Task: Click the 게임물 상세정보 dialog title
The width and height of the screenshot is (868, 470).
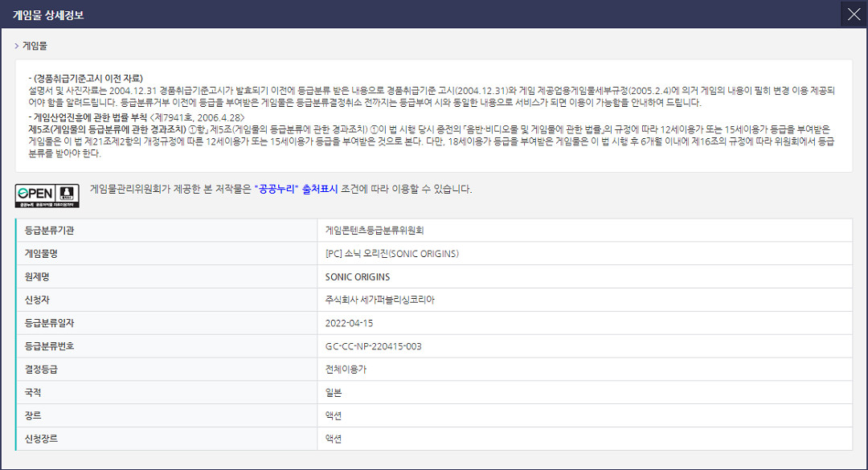Action: click(x=47, y=14)
